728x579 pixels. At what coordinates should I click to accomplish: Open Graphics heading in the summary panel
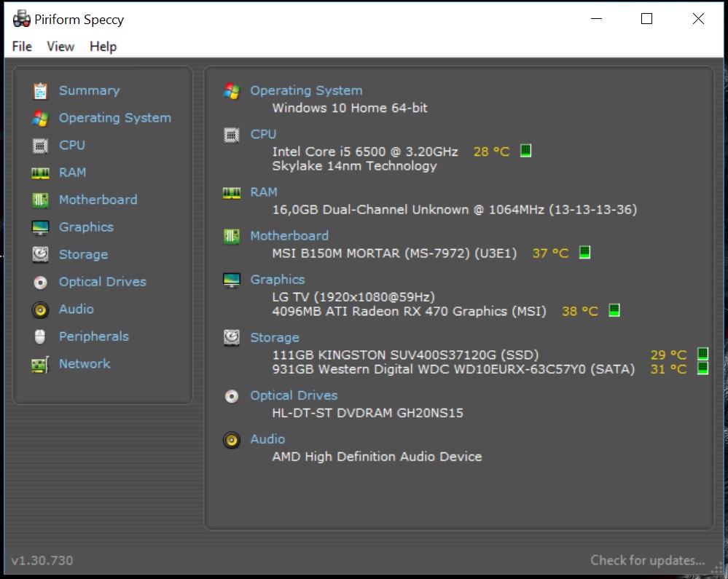pyautogui.click(x=277, y=279)
